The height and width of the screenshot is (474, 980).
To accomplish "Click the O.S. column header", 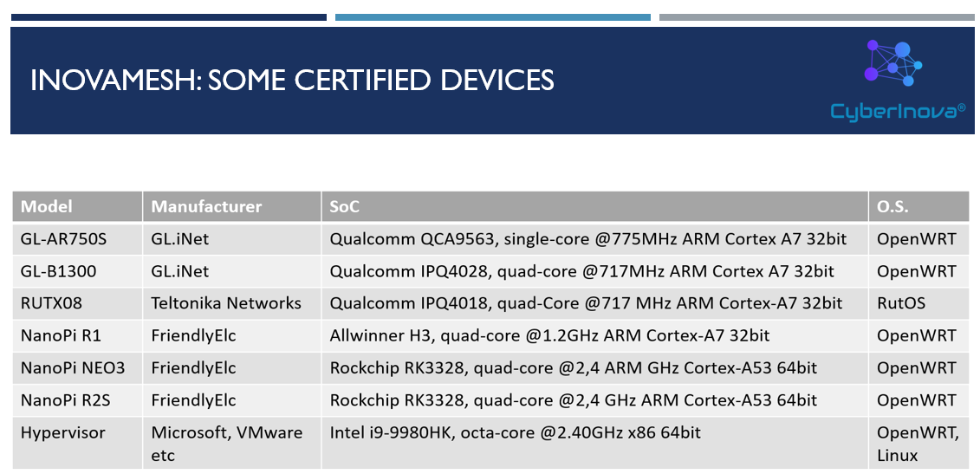I will (x=892, y=207).
